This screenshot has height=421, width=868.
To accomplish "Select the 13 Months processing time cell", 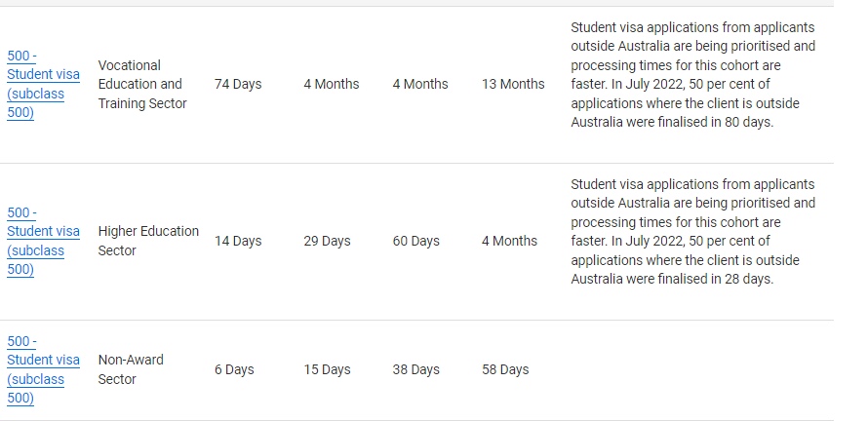I will pyautogui.click(x=513, y=84).
